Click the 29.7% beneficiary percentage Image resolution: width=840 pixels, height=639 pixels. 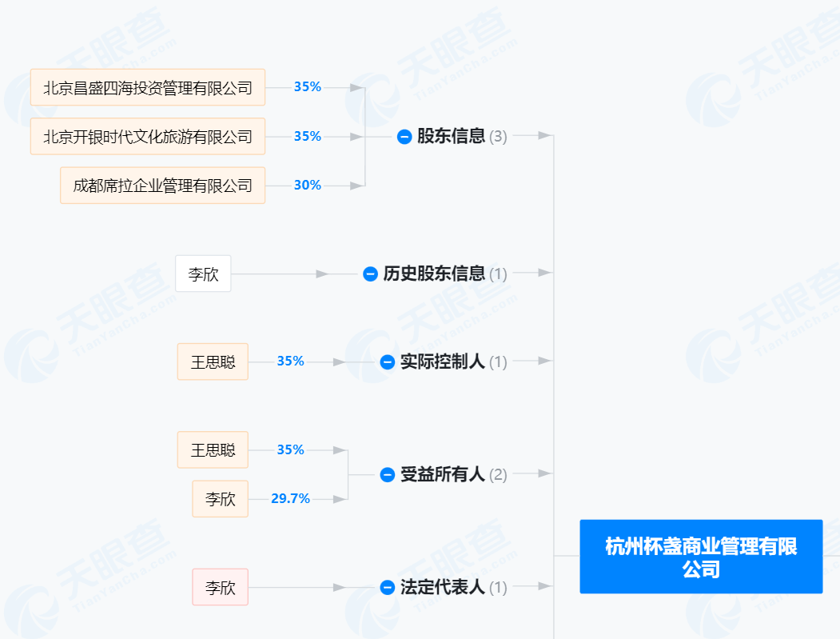click(x=290, y=498)
